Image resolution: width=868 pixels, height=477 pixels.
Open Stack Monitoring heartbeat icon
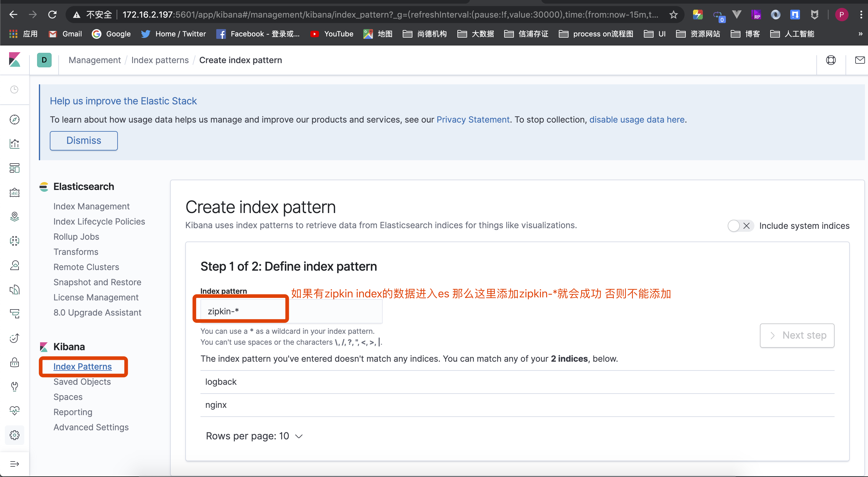click(15, 410)
